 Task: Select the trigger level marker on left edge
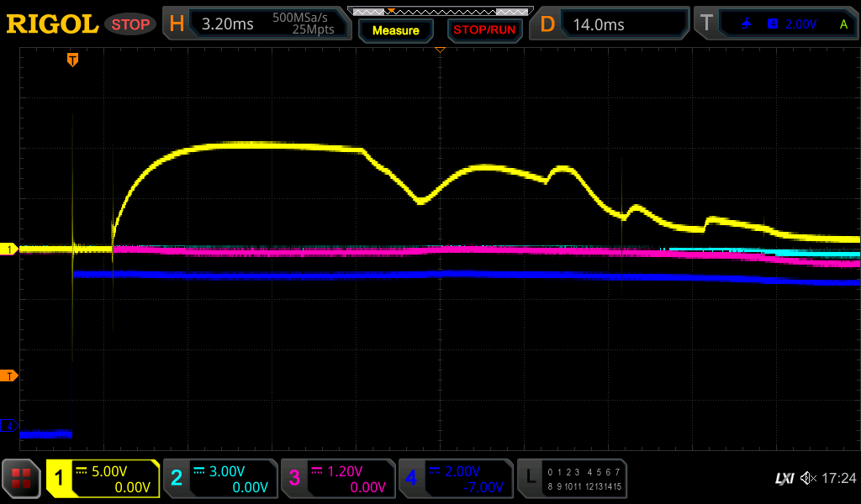[x=10, y=375]
